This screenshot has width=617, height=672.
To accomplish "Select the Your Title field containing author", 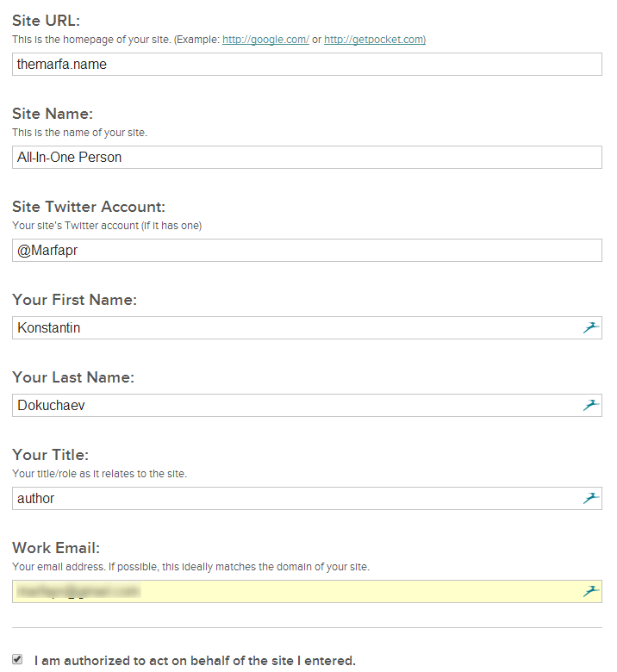I will tap(307, 499).
